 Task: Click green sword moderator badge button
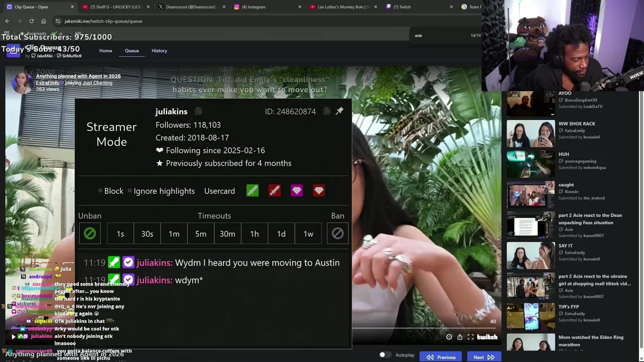point(253,191)
